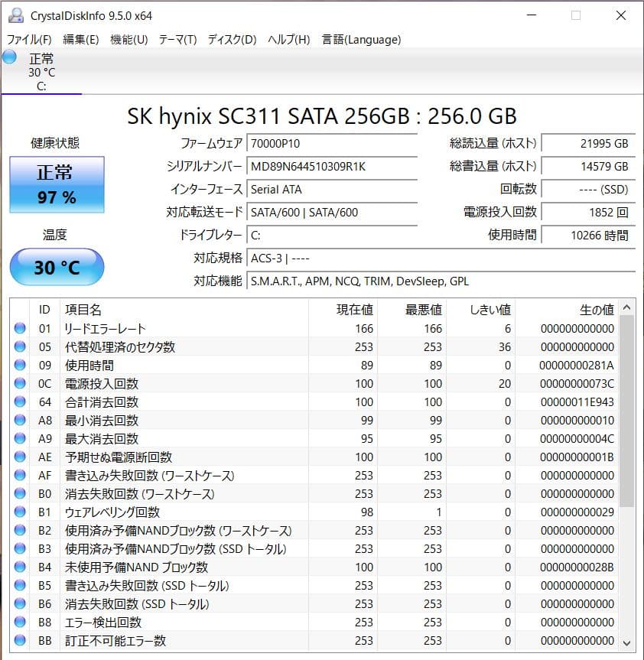This screenshot has height=660, width=644.
Task: Click the status indicator beside 代替処理済のセクタ数
Action: 19,346
